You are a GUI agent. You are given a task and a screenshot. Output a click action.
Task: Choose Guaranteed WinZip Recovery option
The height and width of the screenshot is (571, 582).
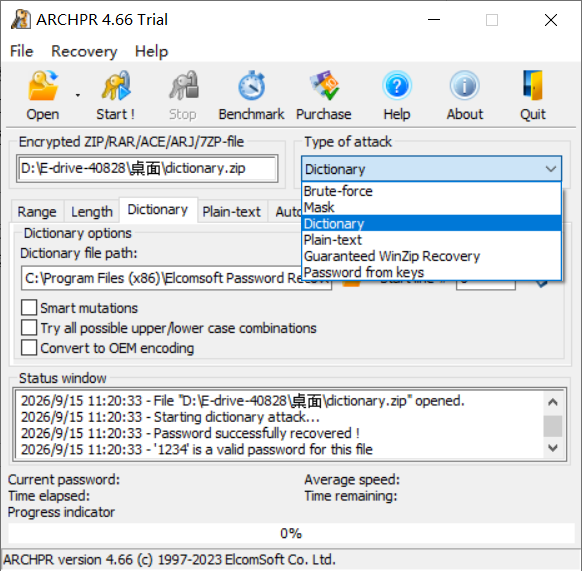coord(431,256)
